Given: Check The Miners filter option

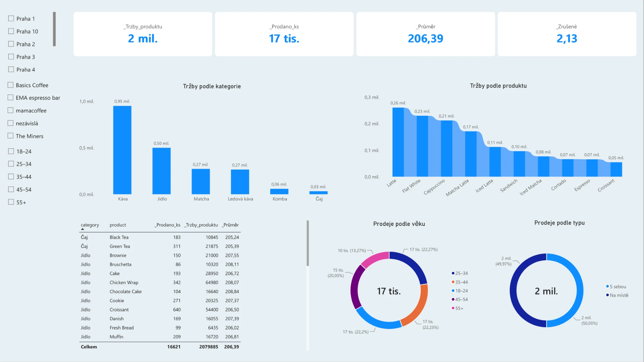Looking at the screenshot, I should [10, 136].
